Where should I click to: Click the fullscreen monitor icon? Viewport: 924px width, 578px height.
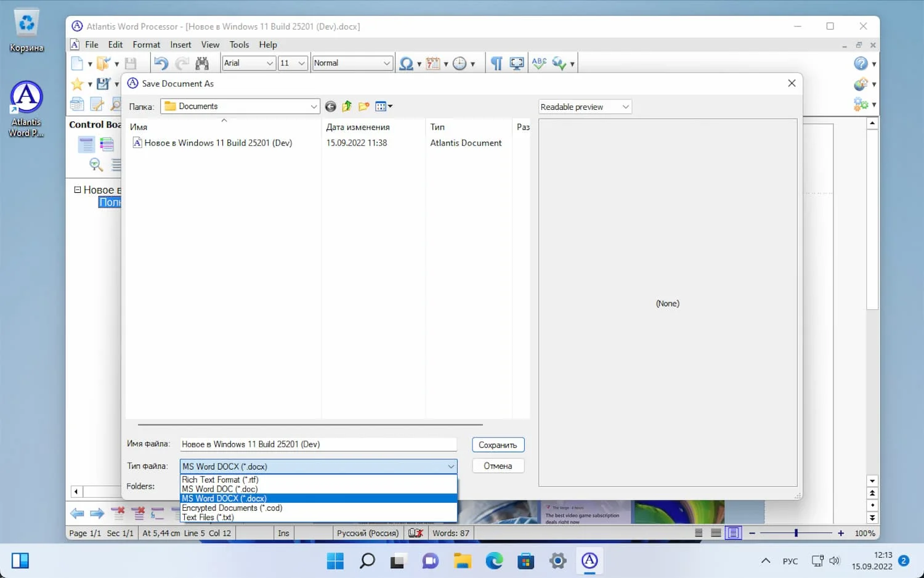pyautogui.click(x=517, y=63)
